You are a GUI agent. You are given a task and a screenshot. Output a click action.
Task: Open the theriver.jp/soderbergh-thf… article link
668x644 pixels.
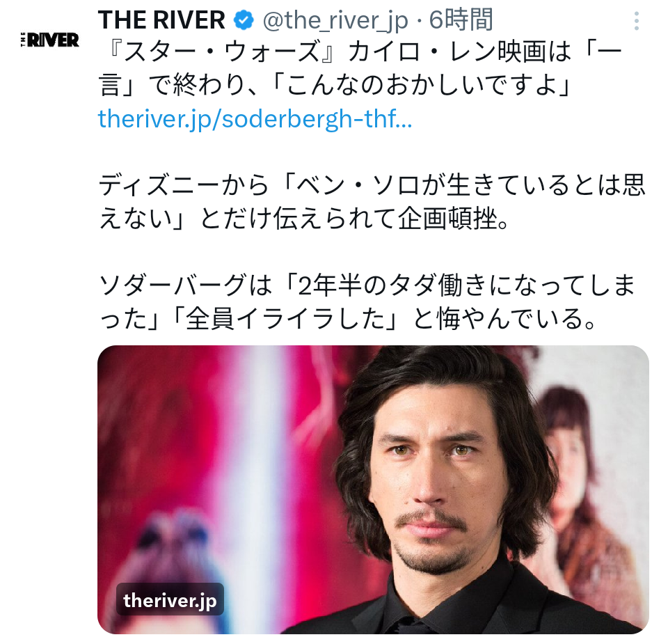pos(255,118)
